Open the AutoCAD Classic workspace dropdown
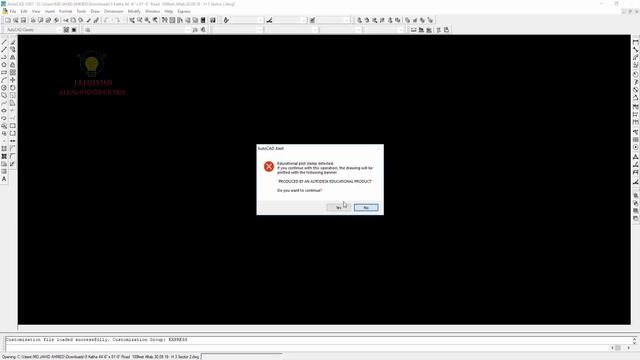The height and width of the screenshot is (360, 640). tap(59, 30)
